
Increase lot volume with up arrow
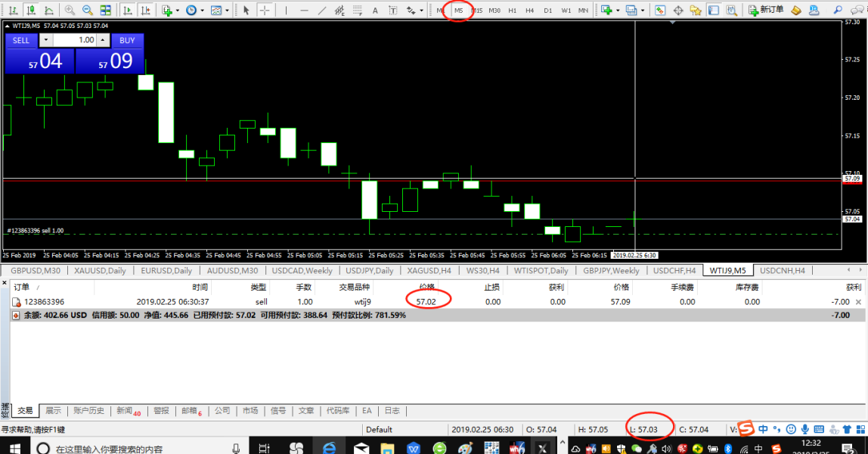coord(103,40)
